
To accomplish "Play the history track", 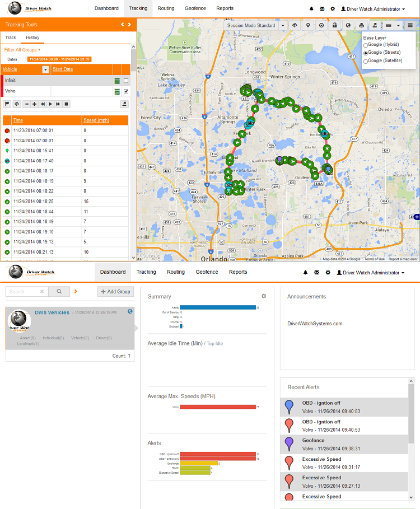I will tap(50, 104).
